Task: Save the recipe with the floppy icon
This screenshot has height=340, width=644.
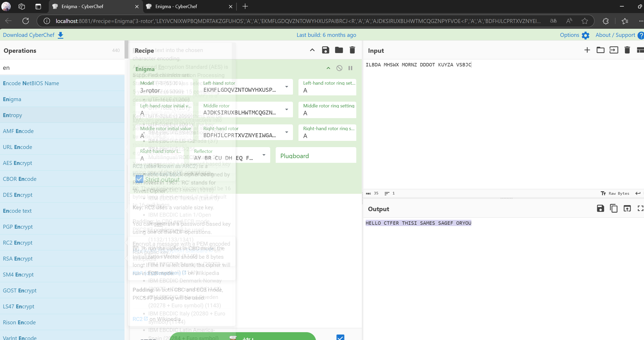Action: (325, 50)
